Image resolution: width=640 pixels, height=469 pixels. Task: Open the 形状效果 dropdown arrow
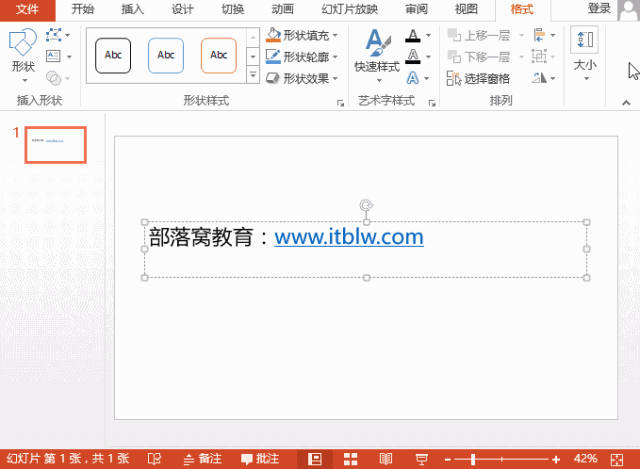point(335,78)
